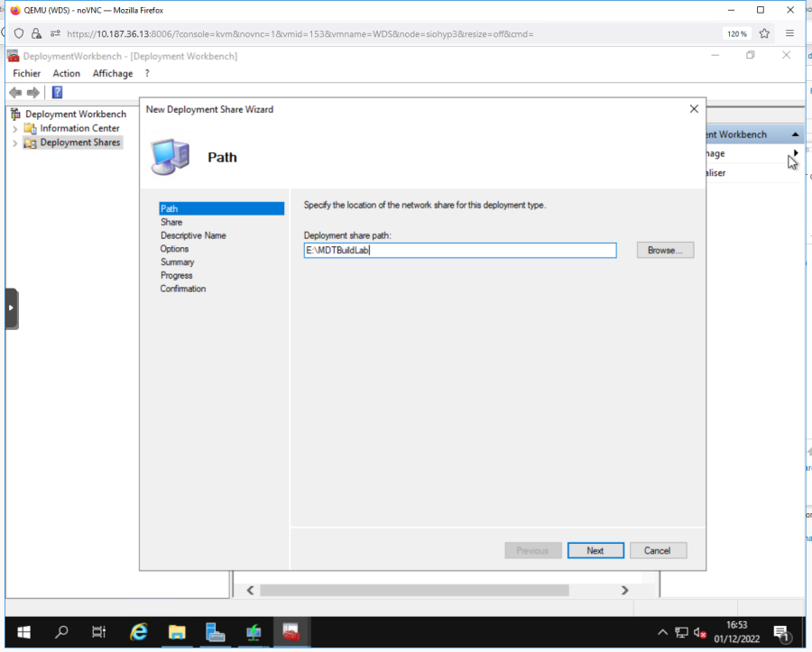Image resolution: width=812 pixels, height=652 pixels.
Task: Click the network tray icon
Action: 681,632
